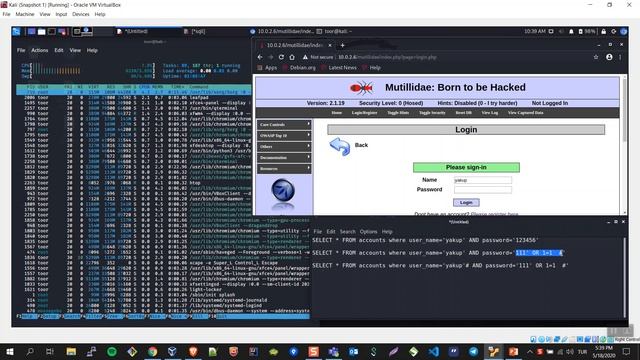The image size is (640, 360).
Task: Open Windows Start menu
Action: [9, 351]
